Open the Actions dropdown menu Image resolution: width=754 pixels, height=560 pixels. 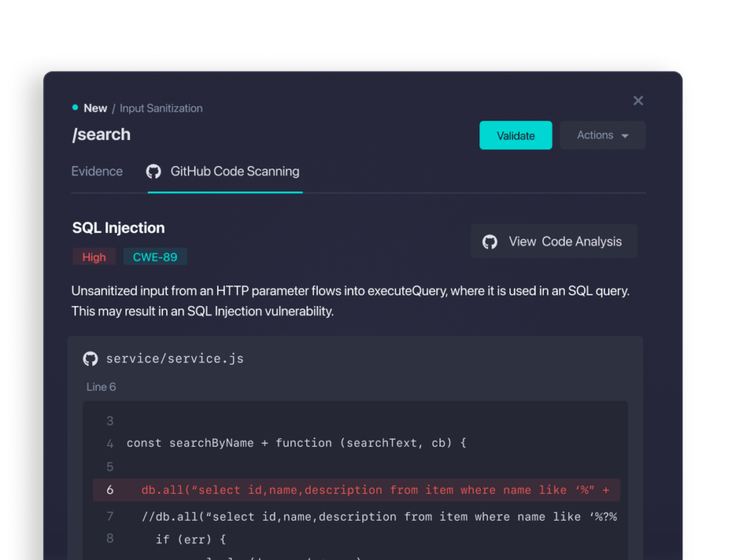[x=602, y=135]
